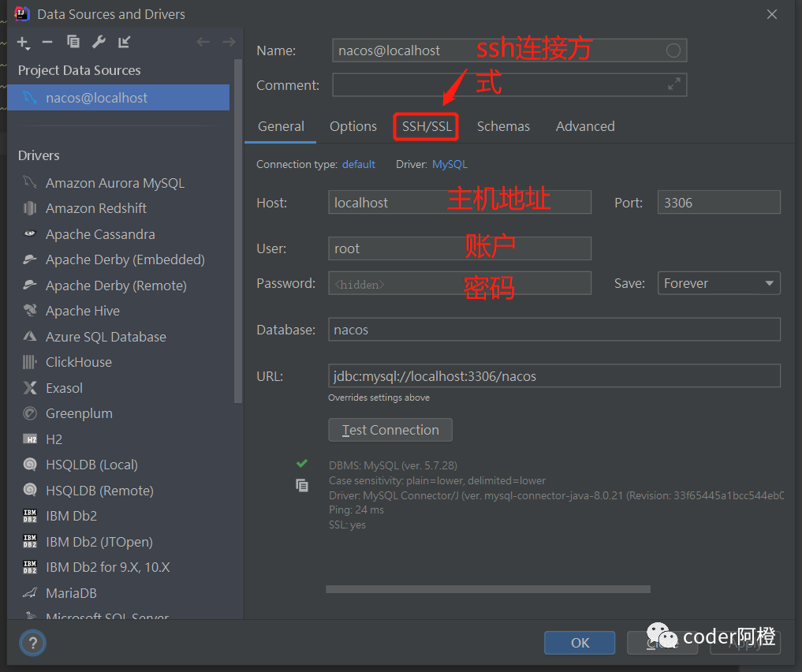Viewport: 802px width, 672px height.
Task: Focus the Host input field
Action: (459, 203)
